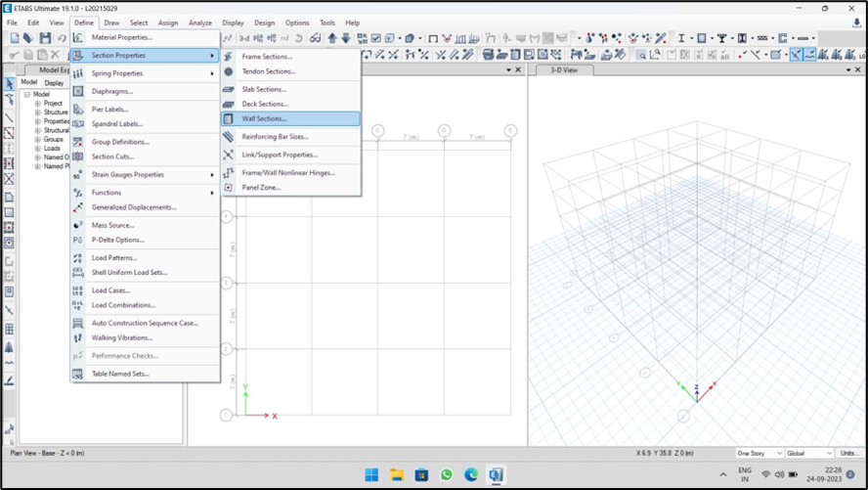
Task: Choose Reinforcing Bar Sizes entry
Action: click(x=290, y=137)
